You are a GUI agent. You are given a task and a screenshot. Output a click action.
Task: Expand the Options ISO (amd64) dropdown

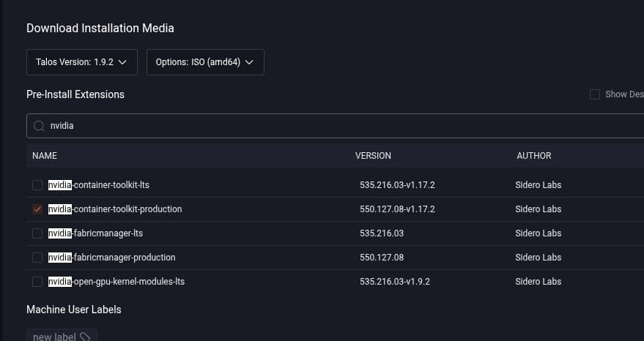(205, 62)
